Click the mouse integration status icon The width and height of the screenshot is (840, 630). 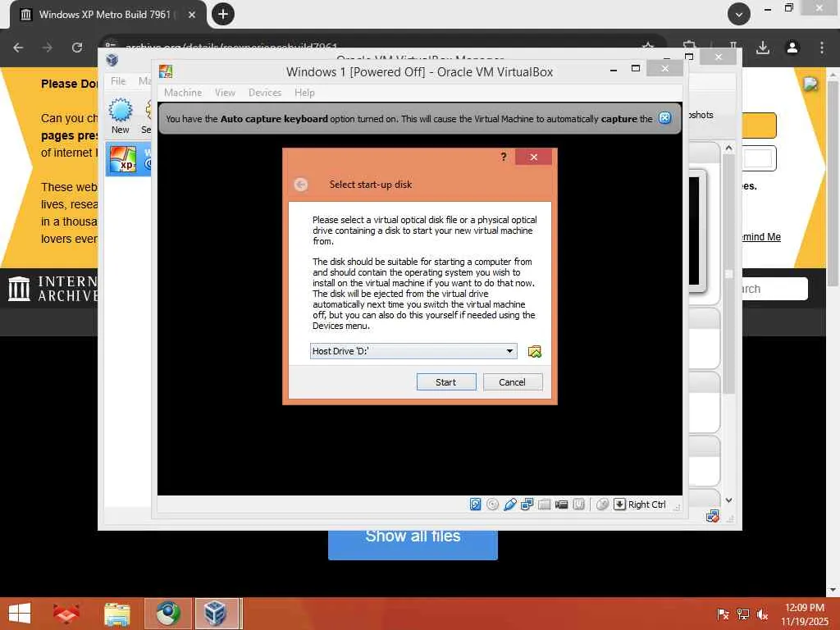(602, 504)
